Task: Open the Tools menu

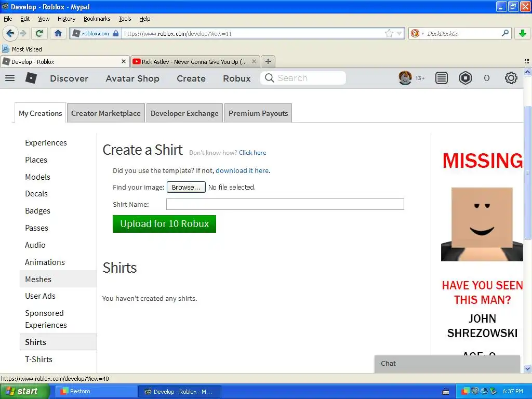Action: pyautogui.click(x=125, y=19)
